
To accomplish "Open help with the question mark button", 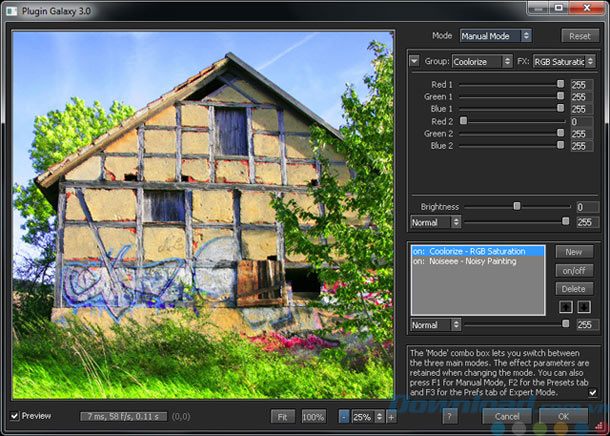I will click(451, 416).
